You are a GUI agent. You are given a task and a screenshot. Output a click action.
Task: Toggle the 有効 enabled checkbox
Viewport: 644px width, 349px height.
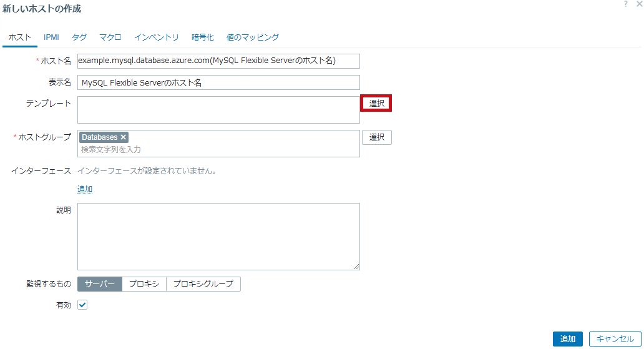[82, 305]
